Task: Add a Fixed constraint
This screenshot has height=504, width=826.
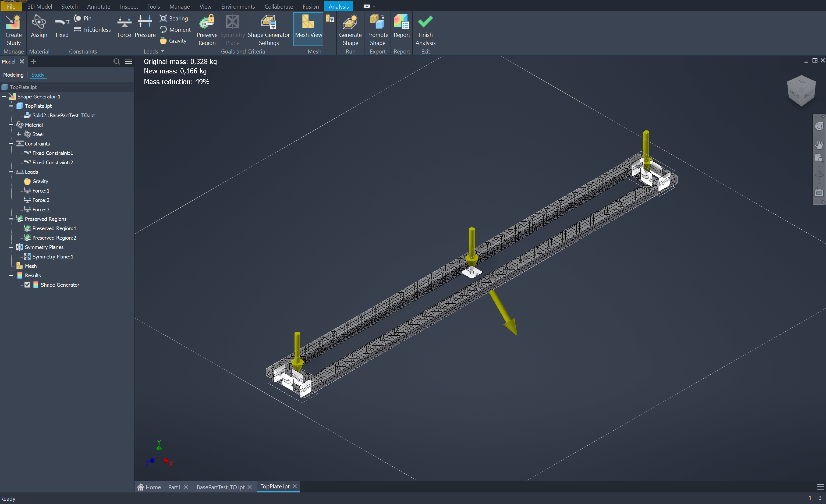Action: point(62,22)
